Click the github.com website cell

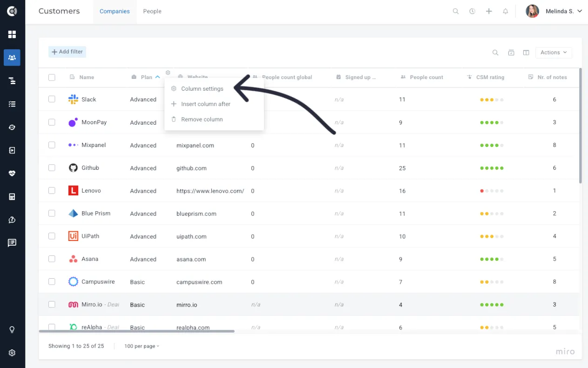191,168
